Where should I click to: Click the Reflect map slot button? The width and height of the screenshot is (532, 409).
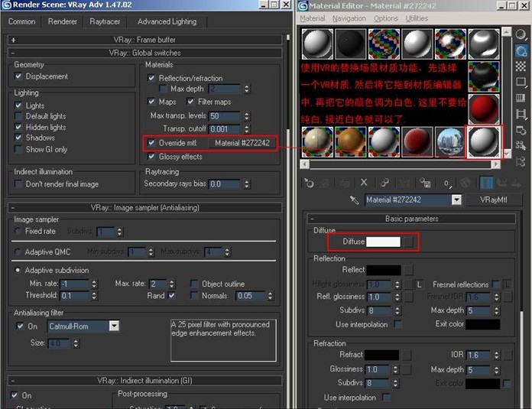408,270
